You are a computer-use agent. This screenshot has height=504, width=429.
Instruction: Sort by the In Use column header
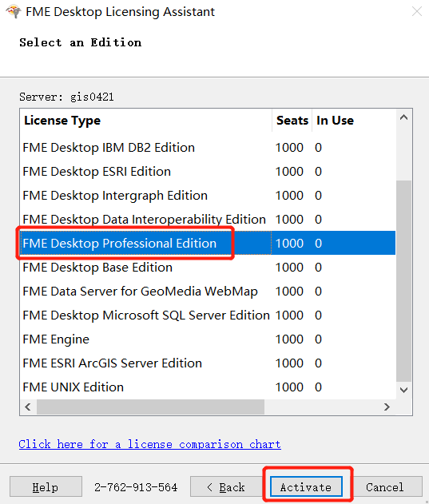[354, 121]
